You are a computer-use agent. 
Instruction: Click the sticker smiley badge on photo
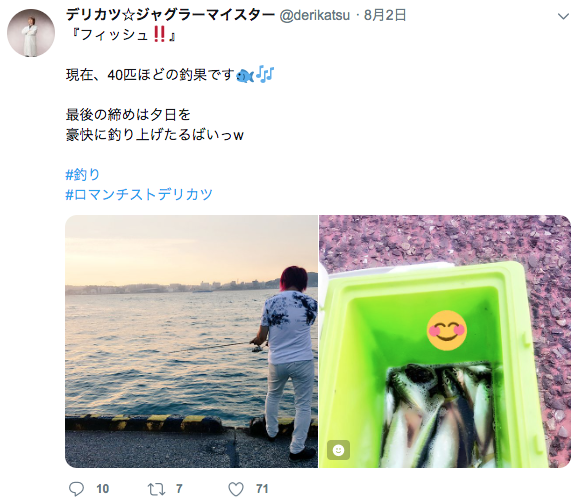[x=338, y=450]
